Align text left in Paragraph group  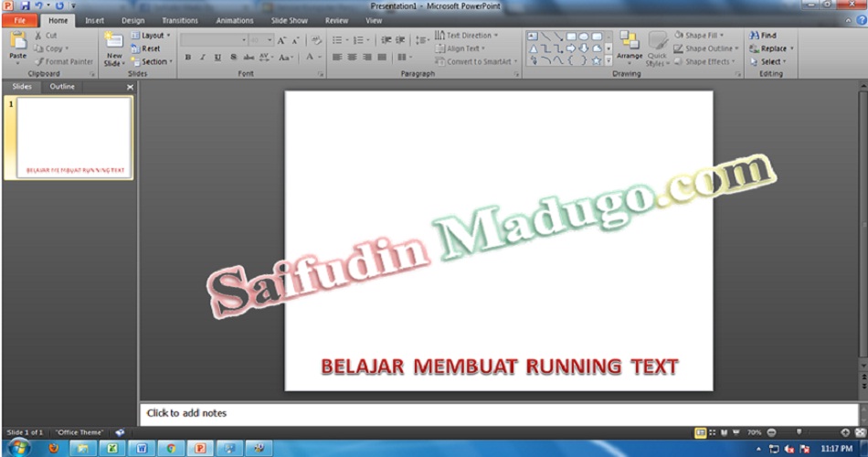tap(337, 57)
